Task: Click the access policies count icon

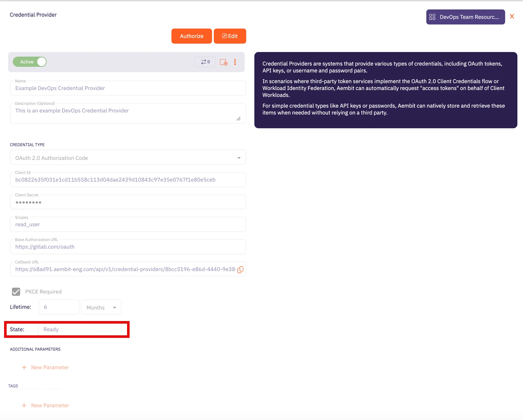Action: point(205,62)
